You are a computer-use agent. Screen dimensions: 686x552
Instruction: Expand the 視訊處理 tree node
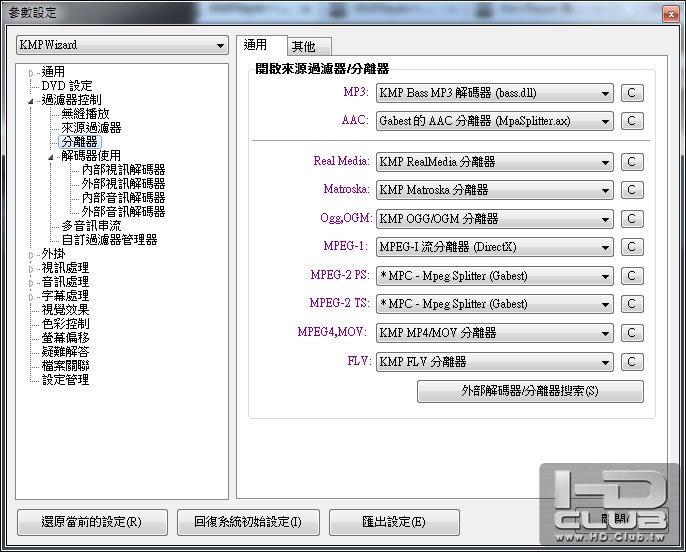click(31, 269)
